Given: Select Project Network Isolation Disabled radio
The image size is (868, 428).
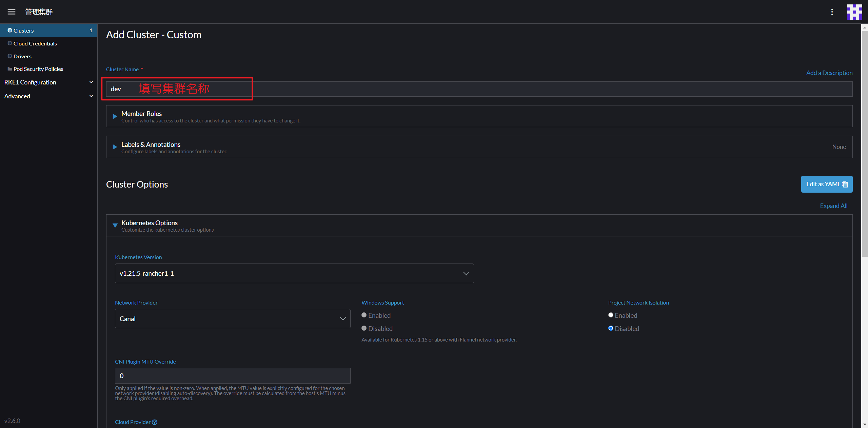Looking at the screenshot, I should 611,328.
